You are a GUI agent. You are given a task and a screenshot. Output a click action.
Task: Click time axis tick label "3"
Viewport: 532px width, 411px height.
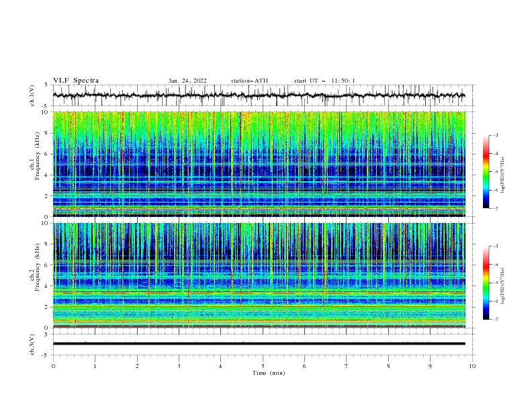coord(179,366)
